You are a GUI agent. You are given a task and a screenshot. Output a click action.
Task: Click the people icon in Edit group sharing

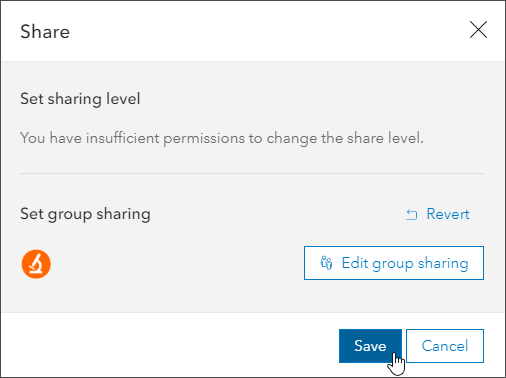coord(326,263)
